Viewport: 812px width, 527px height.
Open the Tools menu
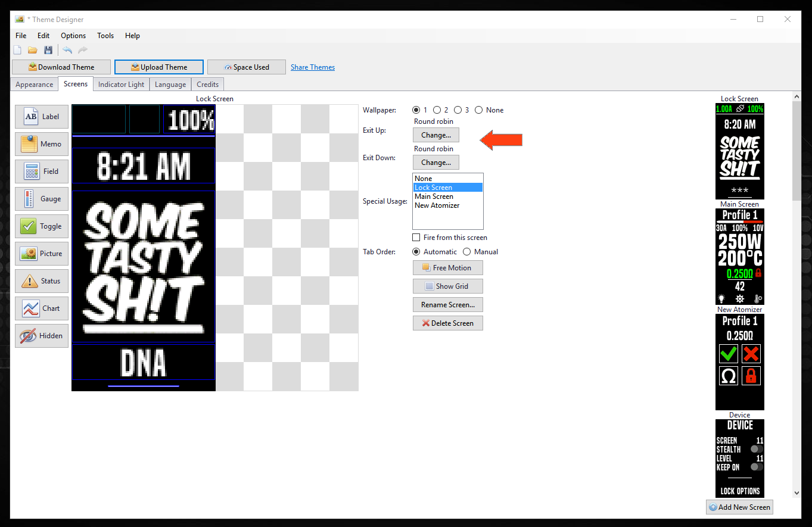[105, 36]
